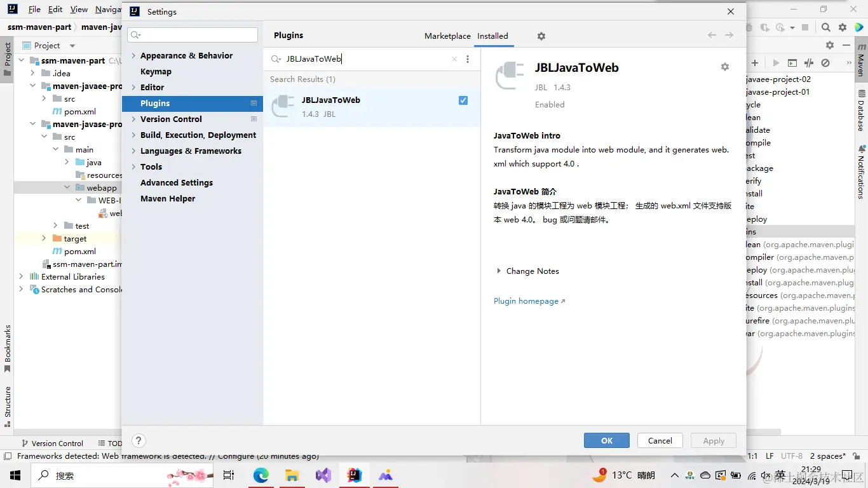
Task: Focus the Settings search field
Action: click(193, 35)
